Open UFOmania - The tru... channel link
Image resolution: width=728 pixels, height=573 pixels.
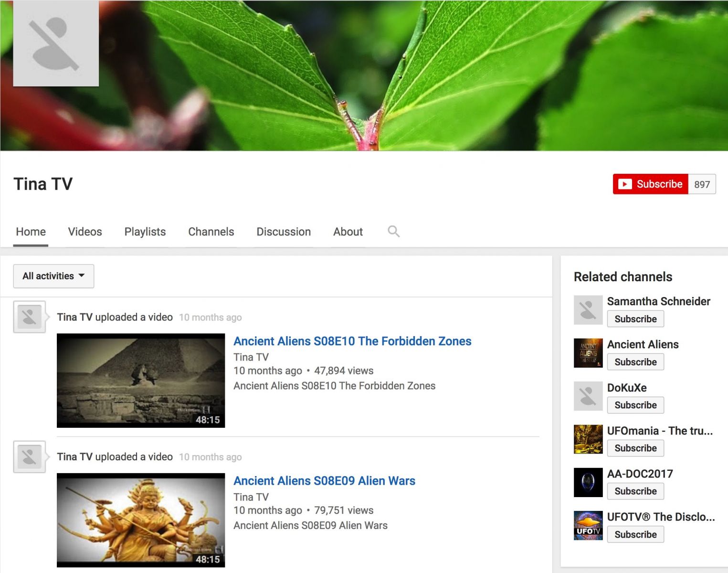point(660,431)
